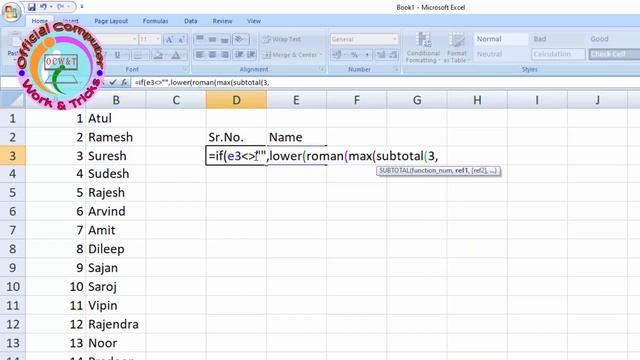
Task: Apply the Neutral cell style
Action: 501,54
